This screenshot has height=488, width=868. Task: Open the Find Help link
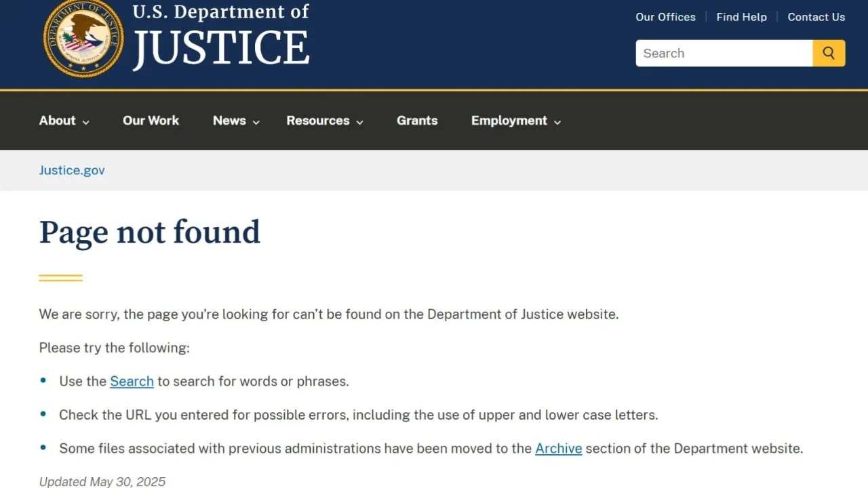(x=741, y=17)
